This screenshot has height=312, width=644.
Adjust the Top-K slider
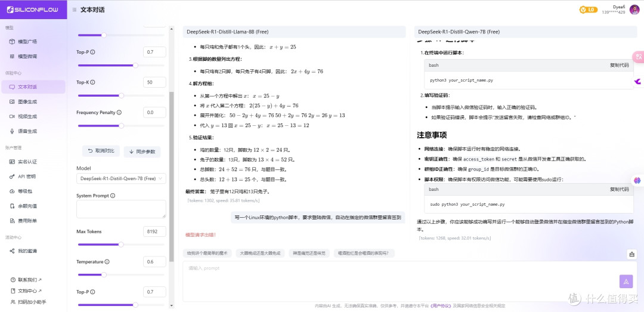coord(121,95)
